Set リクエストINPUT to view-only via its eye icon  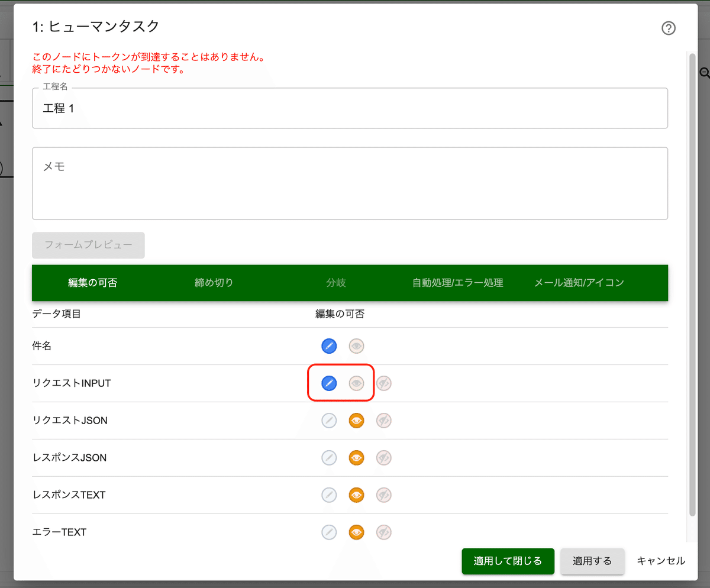pyautogui.click(x=356, y=383)
